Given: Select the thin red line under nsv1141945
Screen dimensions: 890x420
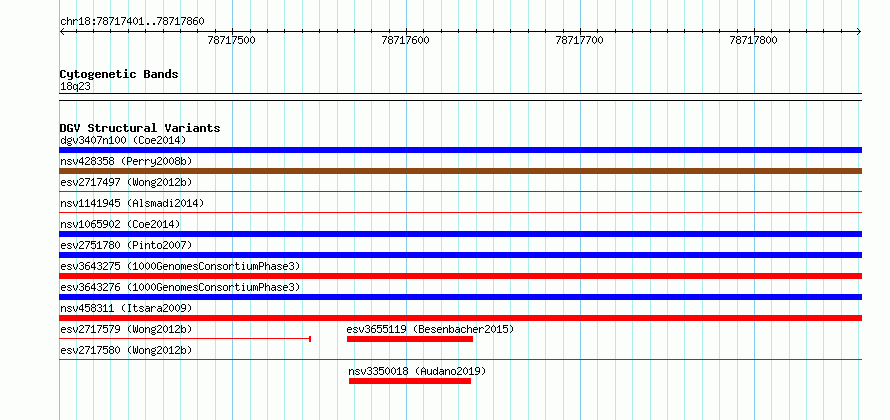Looking at the screenshot, I should (x=460, y=212).
